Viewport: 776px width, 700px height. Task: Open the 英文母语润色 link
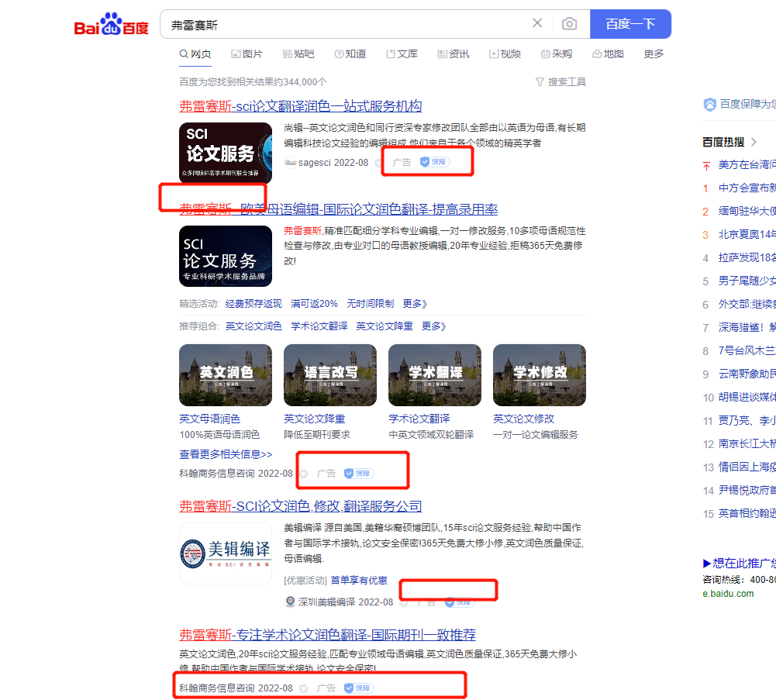point(209,419)
